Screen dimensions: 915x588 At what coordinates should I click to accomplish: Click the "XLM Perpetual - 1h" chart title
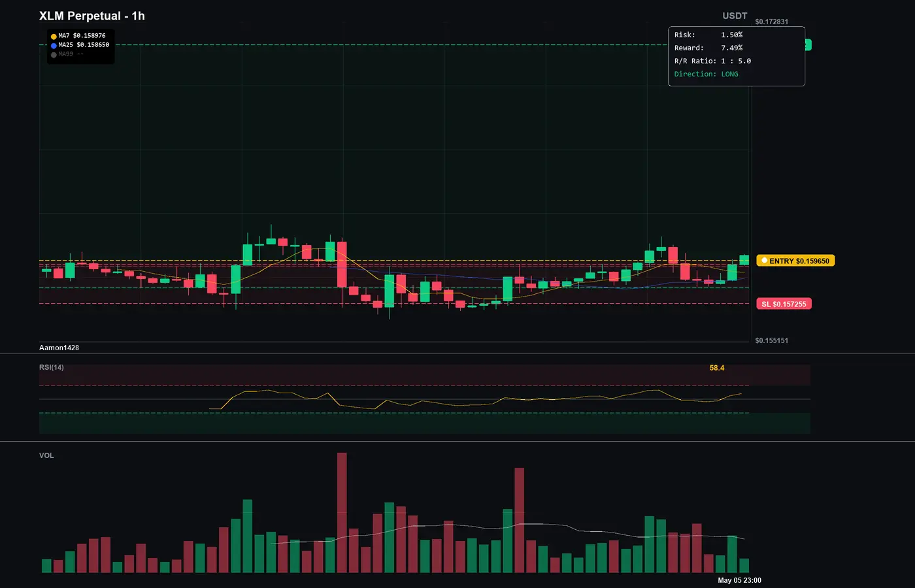[x=92, y=16]
